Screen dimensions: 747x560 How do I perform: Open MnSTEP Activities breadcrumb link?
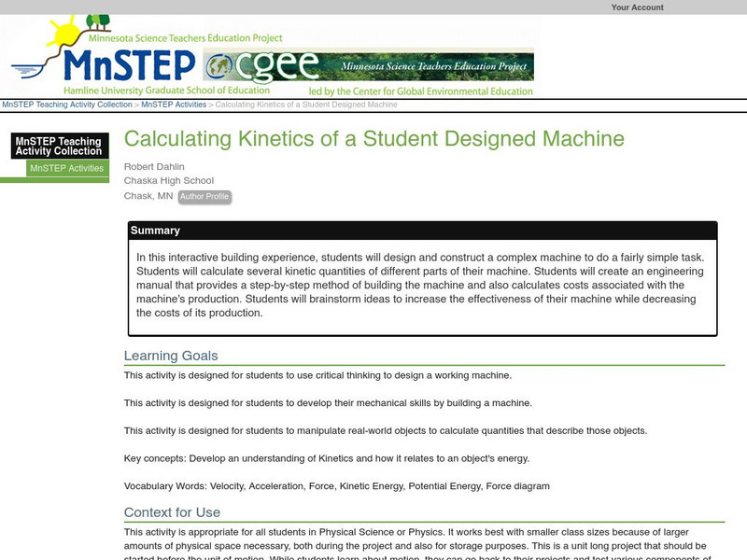[x=174, y=105]
